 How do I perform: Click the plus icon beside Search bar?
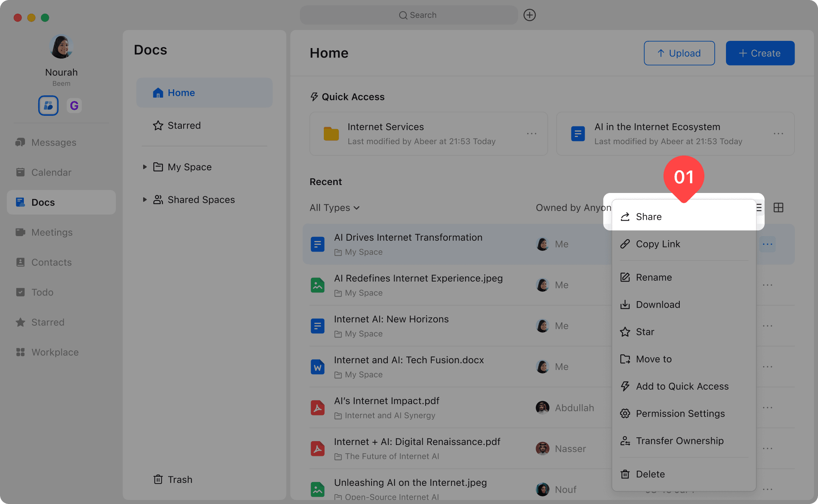click(x=529, y=15)
